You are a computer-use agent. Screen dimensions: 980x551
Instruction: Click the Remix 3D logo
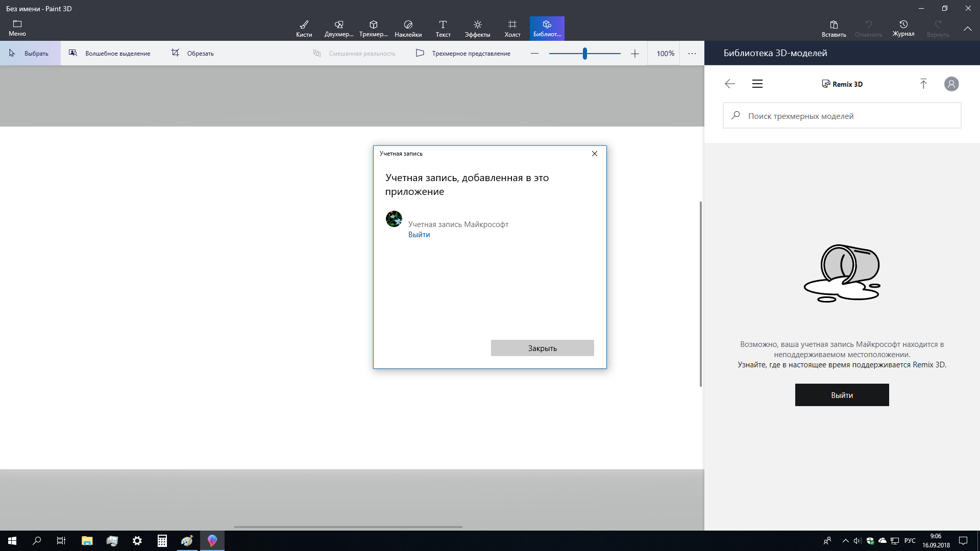click(x=842, y=84)
